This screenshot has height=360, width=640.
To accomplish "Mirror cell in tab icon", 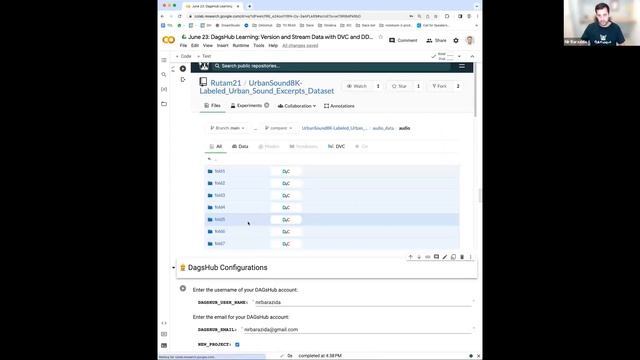I will click(453, 257).
